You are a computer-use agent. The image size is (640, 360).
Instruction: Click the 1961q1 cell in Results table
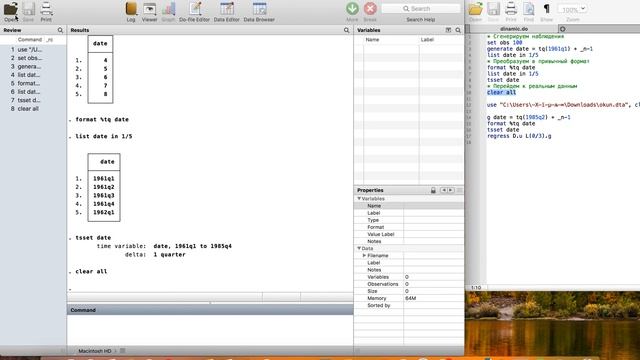pos(104,178)
